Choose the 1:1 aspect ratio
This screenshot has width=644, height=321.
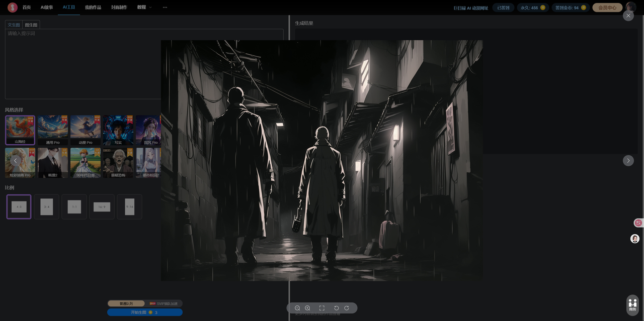coord(74,206)
